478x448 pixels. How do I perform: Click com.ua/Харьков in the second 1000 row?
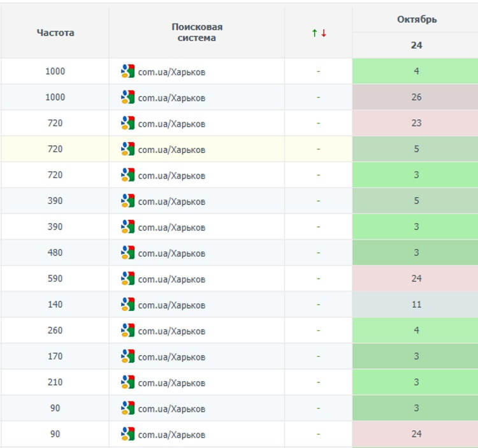[171, 98]
